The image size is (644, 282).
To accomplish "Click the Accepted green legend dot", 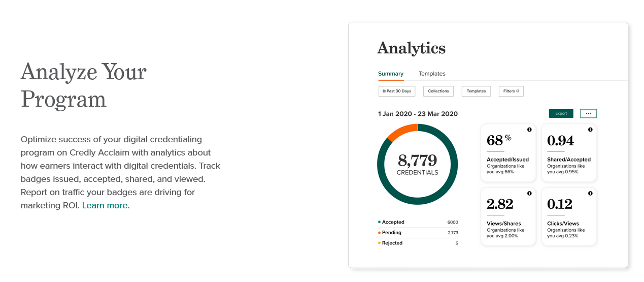I will [x=379, y=222].
